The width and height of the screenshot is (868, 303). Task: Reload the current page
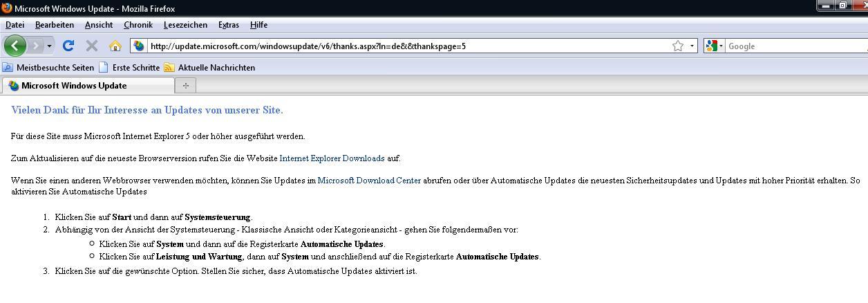68,46
